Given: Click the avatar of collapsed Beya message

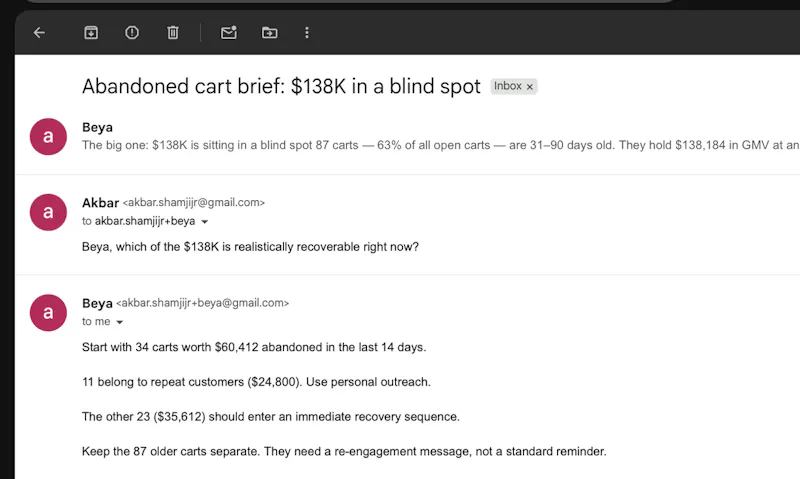Looking at the screenshot, I should (48, 137).
